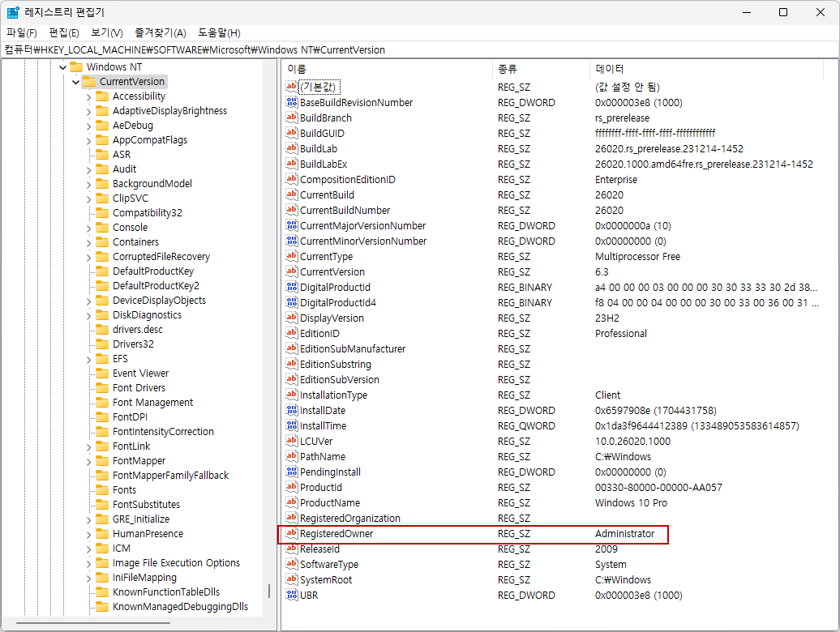Click the string icon beside RegisteredOwner
840x632 pixels.
pyautogui.click(x=291, y=533)
